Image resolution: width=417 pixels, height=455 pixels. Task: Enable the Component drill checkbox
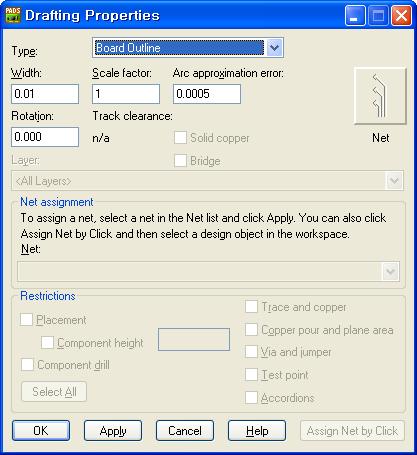coord(27,365)
